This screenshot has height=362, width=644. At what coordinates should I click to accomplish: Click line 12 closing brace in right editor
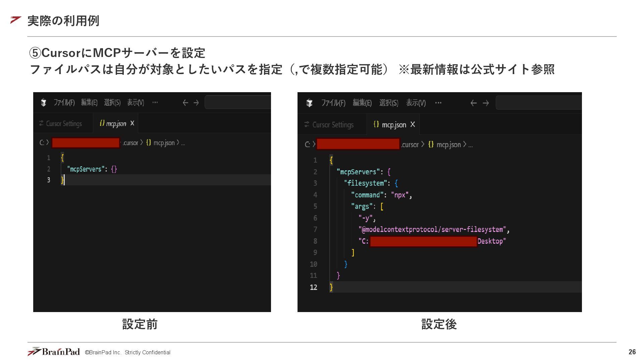tap(331, 287)
